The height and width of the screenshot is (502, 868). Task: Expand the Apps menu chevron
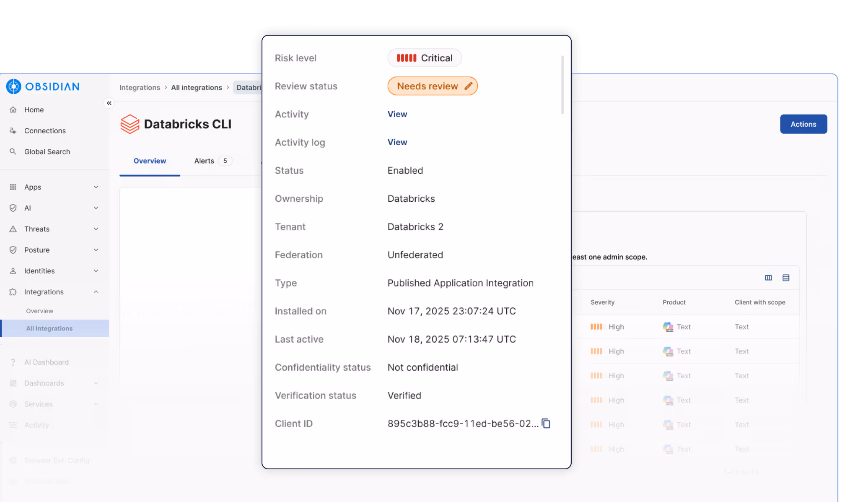pyautogui.click(x=96, y=187)
